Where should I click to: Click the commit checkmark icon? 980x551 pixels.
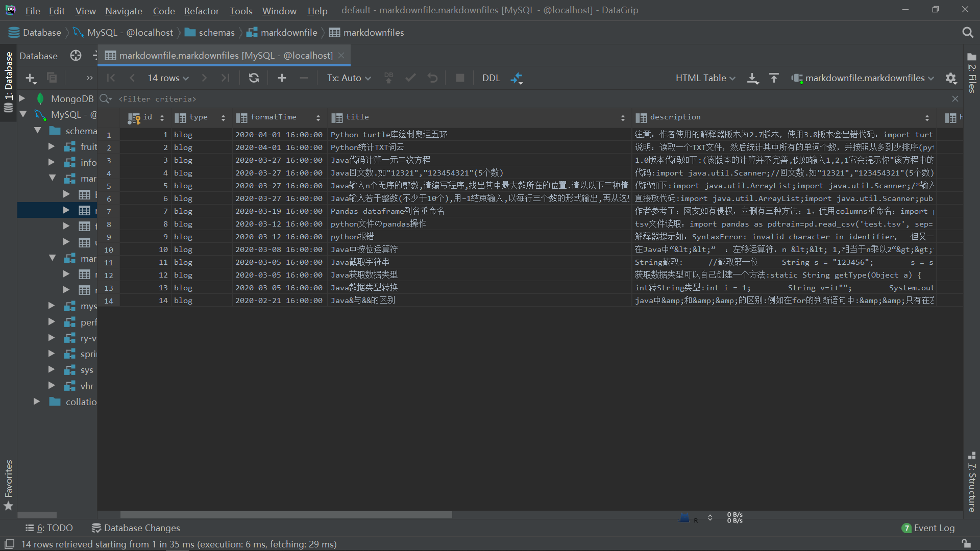tap(410, 78)
